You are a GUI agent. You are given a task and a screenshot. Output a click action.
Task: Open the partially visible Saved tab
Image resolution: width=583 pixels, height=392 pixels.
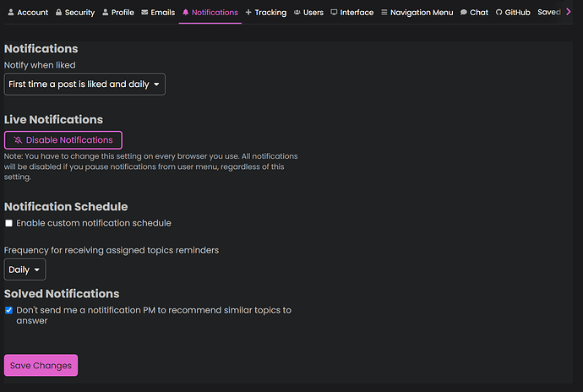click(549, 12)
